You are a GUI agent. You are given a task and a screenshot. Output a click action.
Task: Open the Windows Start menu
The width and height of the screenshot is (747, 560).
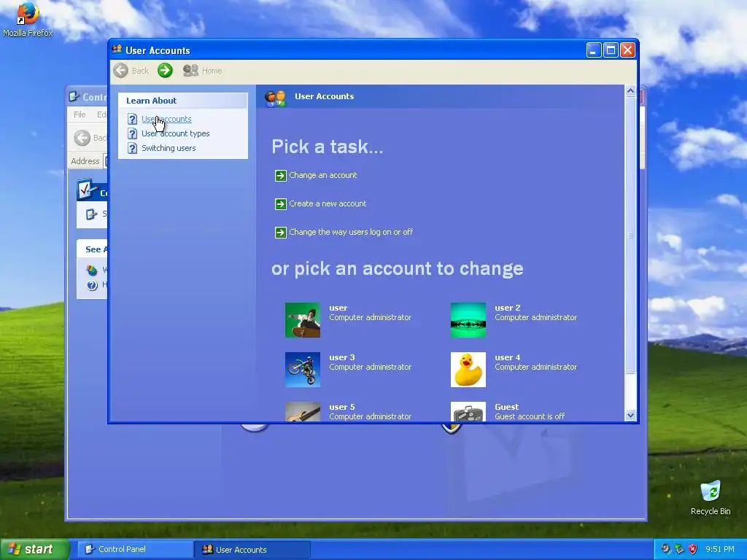[x=34, y=549]
